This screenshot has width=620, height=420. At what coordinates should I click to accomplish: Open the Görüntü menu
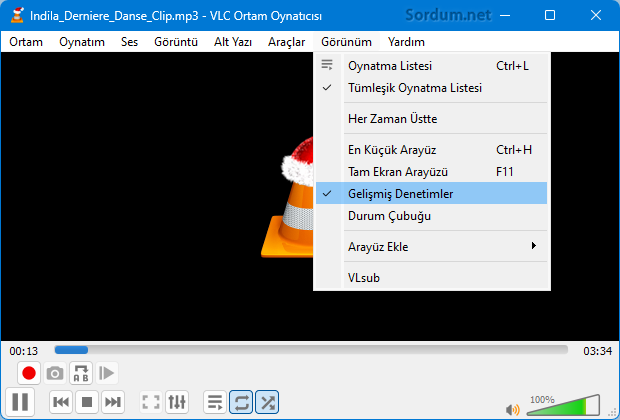176,42
